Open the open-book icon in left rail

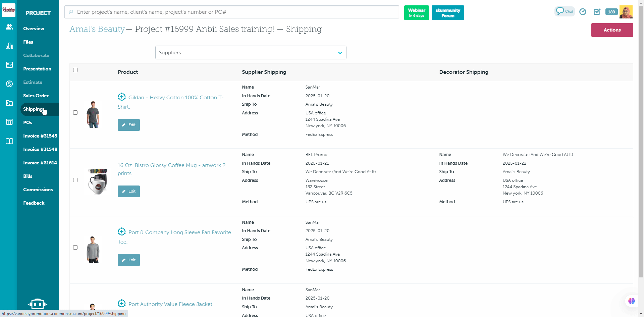(9, 141)
